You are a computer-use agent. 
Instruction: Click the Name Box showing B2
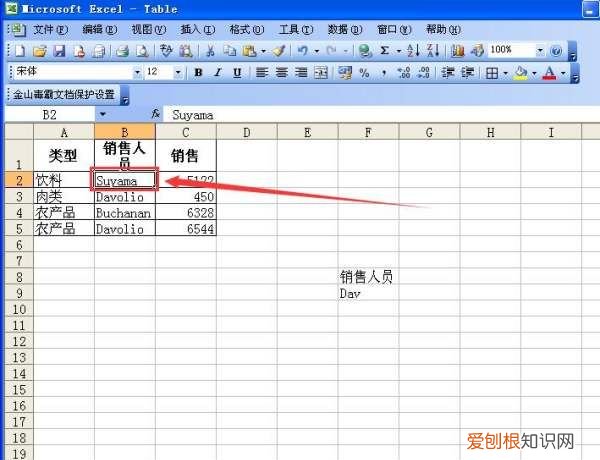click(x=50, y=114)
